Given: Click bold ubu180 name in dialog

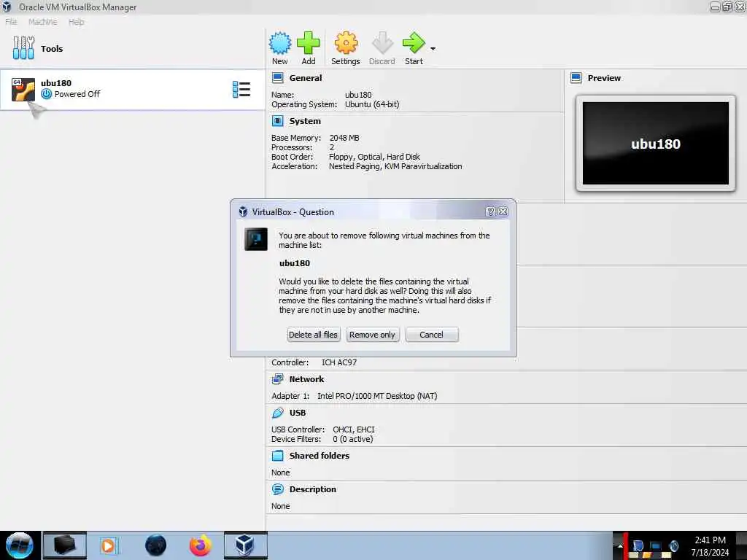Looking at the screenshot, I should click(295, 263).
